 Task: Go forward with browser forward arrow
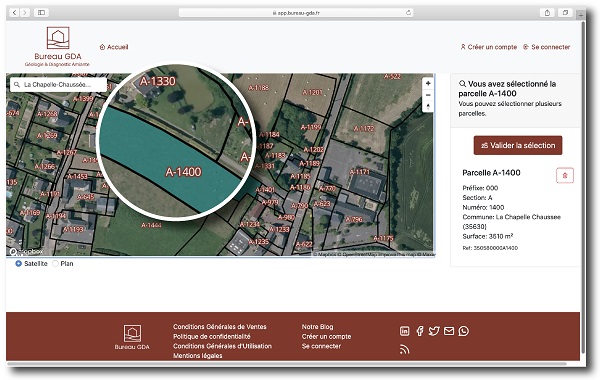coord(25,13)
